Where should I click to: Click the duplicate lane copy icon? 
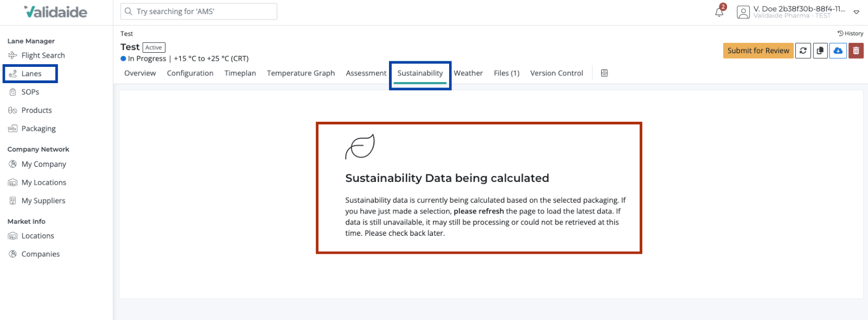[x=820, y=51]
